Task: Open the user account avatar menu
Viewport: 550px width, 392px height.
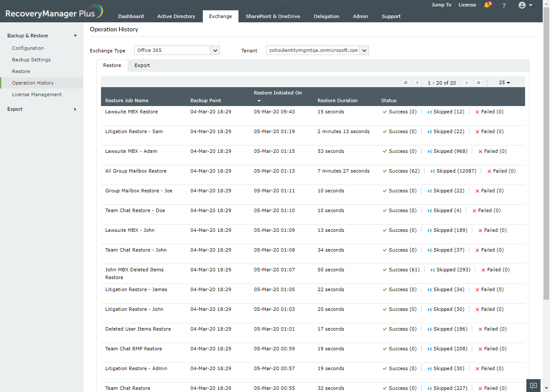Action: click(525, 5)
